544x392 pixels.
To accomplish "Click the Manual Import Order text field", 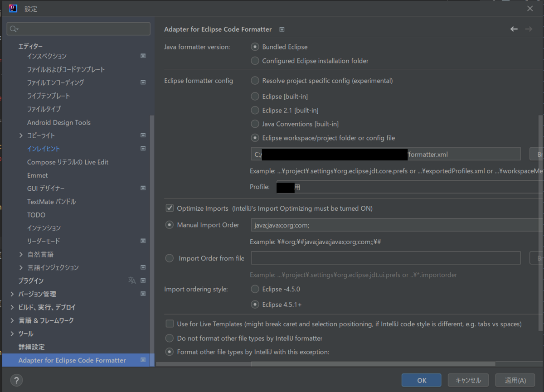I will (397, 225).
